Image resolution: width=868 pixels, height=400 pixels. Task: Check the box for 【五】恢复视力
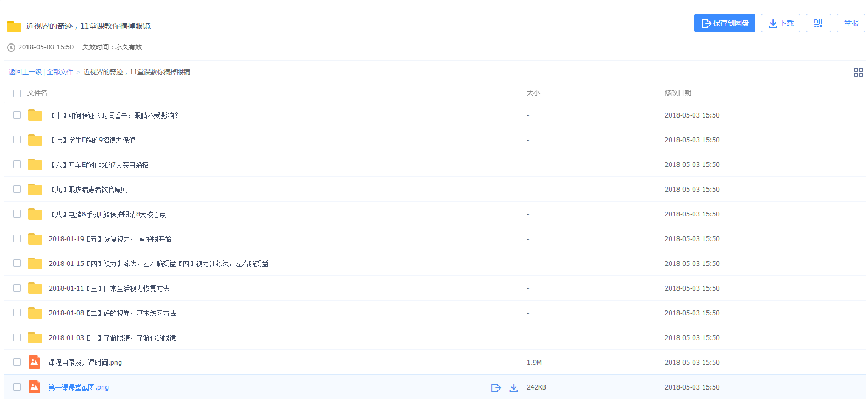pos(17,238)
